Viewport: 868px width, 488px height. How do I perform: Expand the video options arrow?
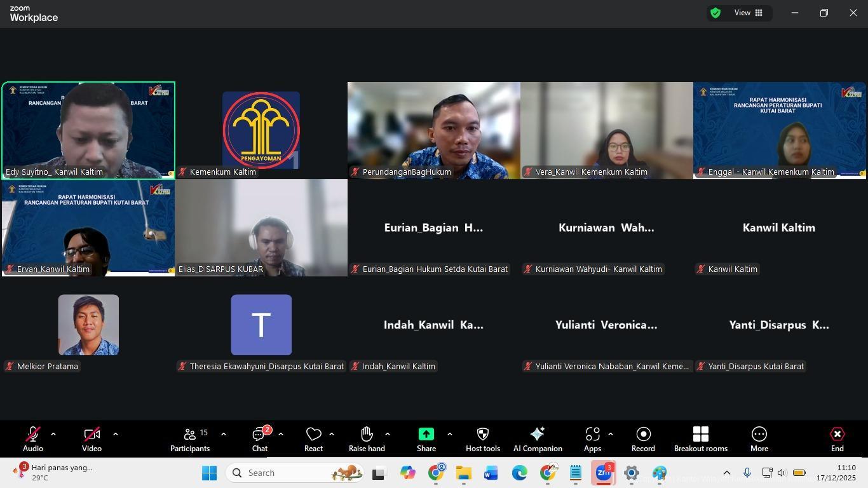116,434
